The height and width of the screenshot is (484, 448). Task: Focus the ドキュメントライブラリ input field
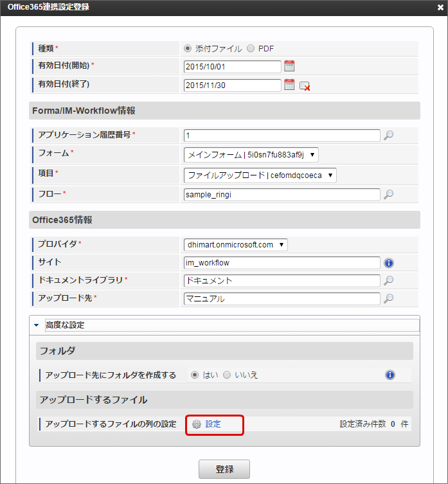(x=282, y=281)
